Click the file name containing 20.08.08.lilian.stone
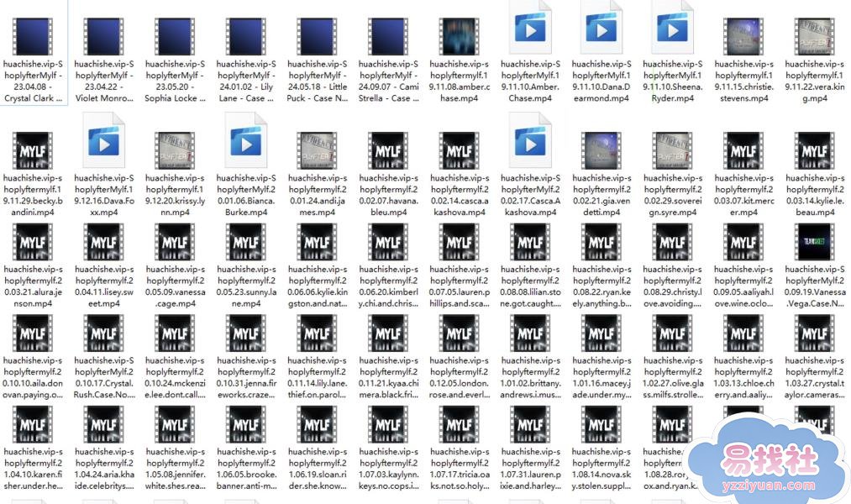The height and width of the screenshot is (504, 851). 530,286
